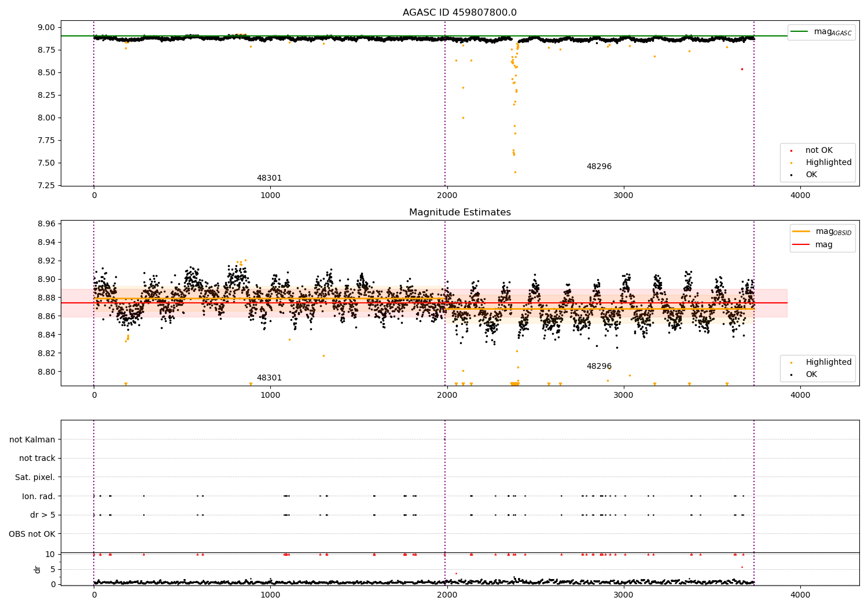The height and width of the screenshot is (608, 868).
Task: Click the 2000 x-axis tick of the middle plot
Action: (x=447, y=395)
